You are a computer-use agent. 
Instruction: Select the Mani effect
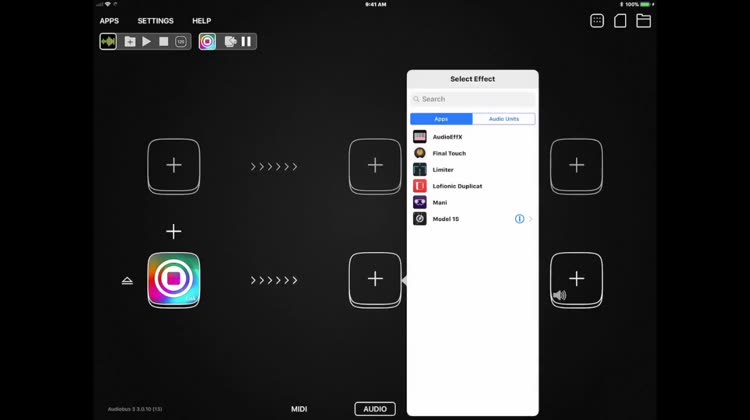coord(473,202)
